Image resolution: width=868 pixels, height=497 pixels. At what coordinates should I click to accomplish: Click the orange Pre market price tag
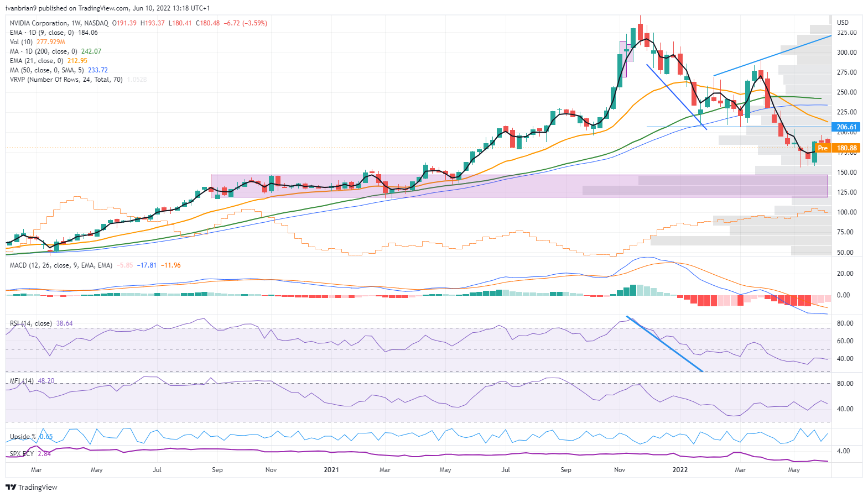pos(823,148)
